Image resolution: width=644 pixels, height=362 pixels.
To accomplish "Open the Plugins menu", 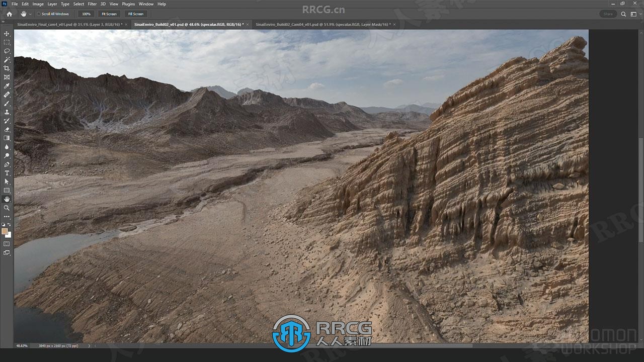I will (x=129, y=4).
